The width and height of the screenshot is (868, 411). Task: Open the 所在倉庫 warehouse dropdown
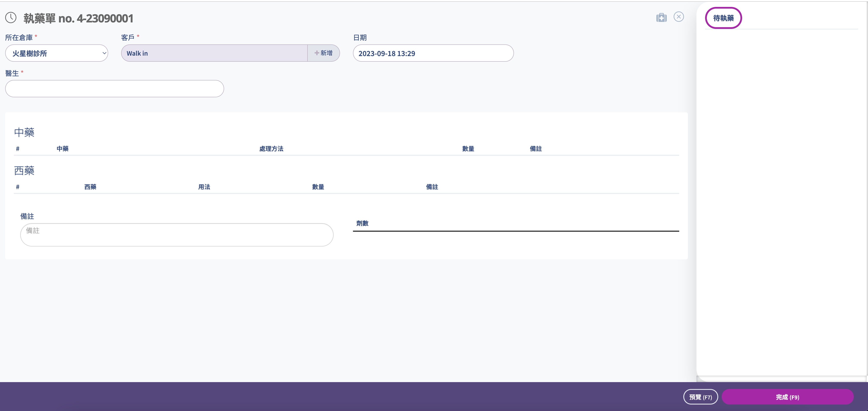click(x=56, y=53)
